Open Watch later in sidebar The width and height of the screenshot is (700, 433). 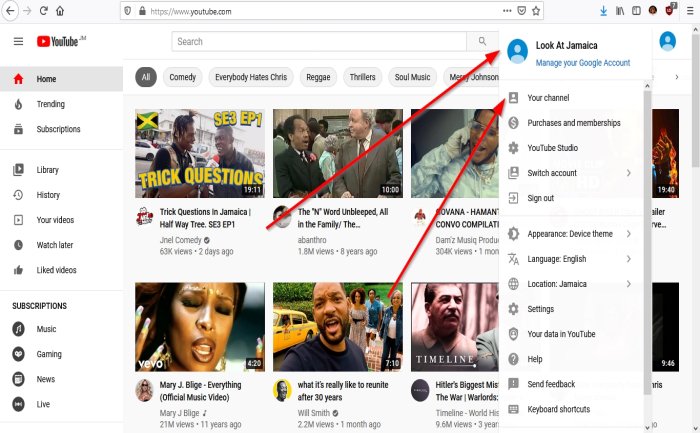pyautogui.click(x=55, y=245)
